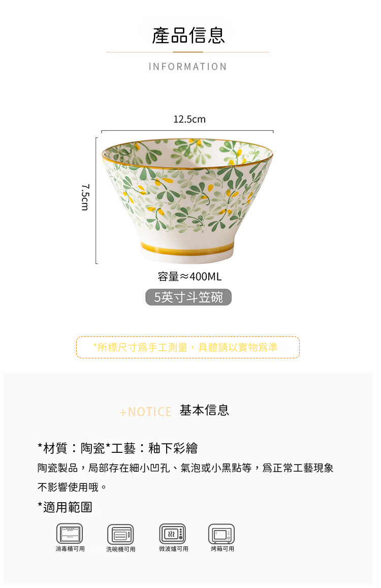Click the INFORMATION subtitle text

coord(188,67)
